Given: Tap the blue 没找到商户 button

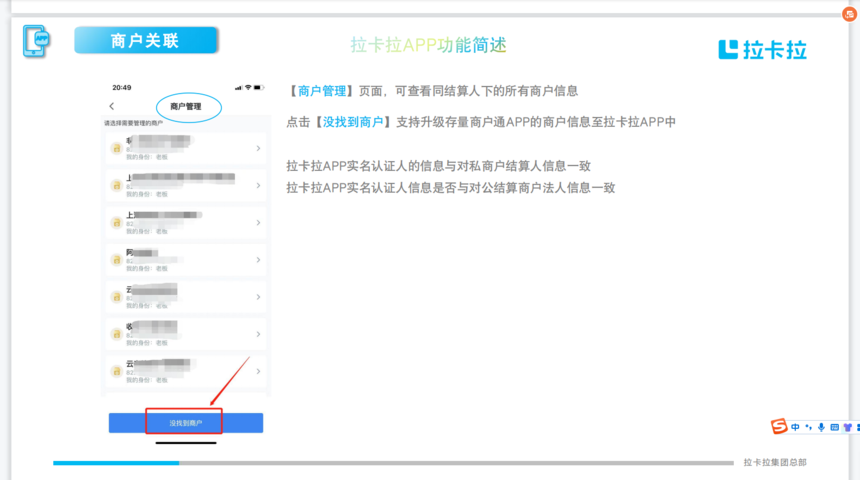Looking at the screenshot, I should pos(186,423).
